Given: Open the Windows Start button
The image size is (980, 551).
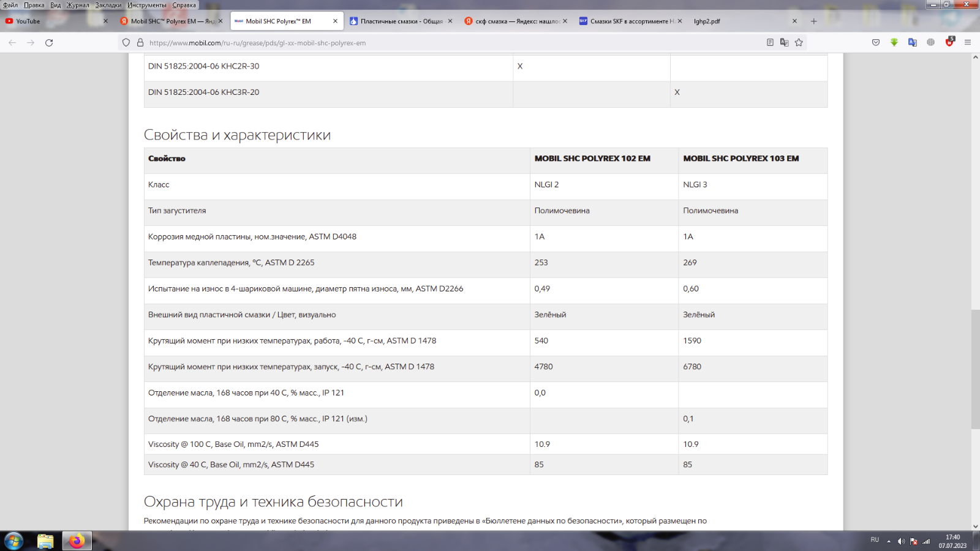Looking at the screenshot, I should (13, 541).
